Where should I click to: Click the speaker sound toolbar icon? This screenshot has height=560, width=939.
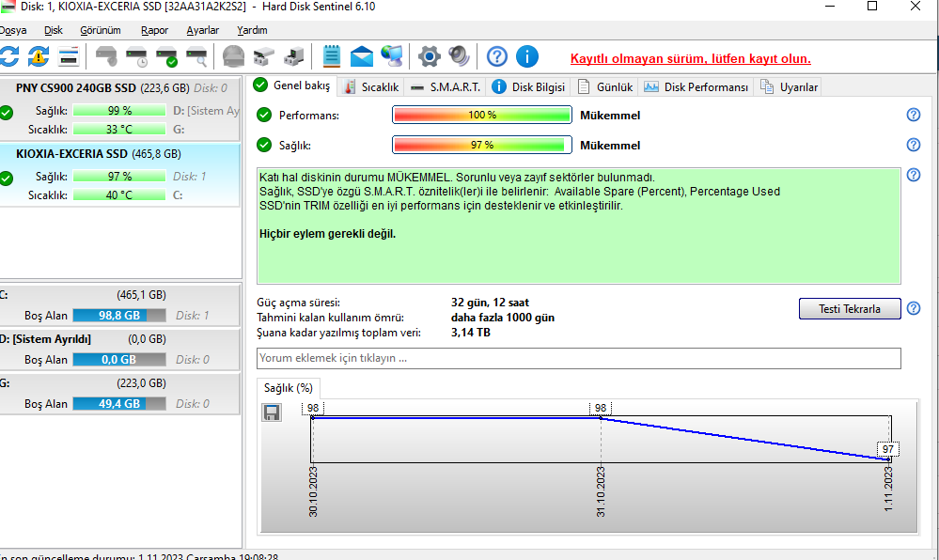pyautogui.click(x=460, y=57)
